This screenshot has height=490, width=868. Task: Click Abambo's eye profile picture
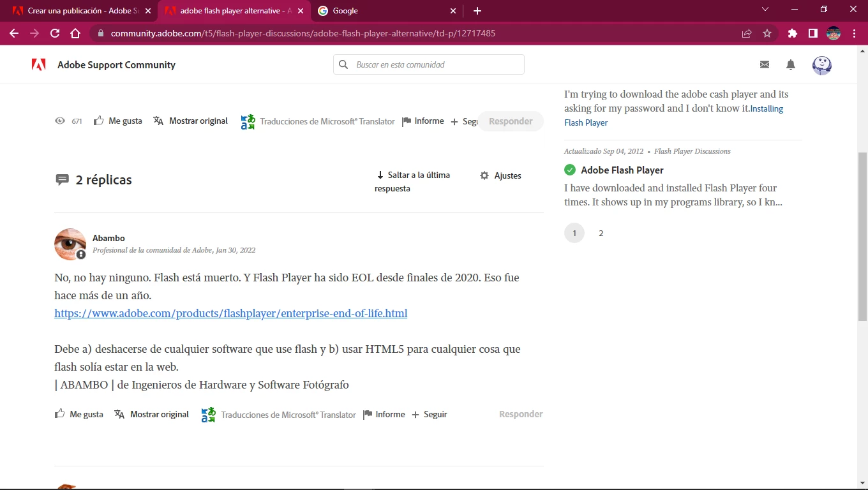click(x=70, y=244)
